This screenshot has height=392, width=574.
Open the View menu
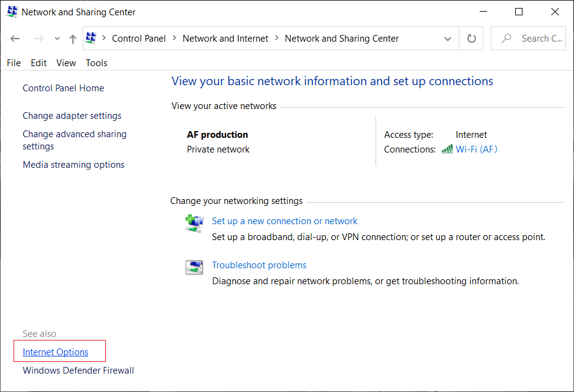[66, 63]
